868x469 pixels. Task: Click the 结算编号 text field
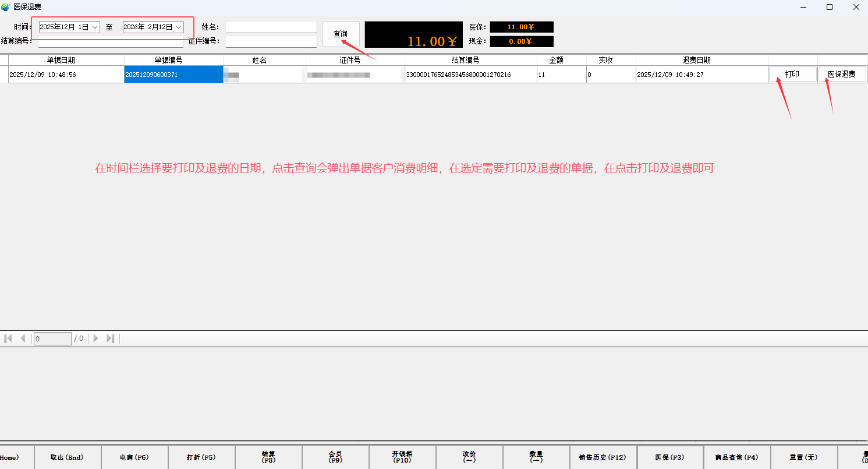coord(111,42)
